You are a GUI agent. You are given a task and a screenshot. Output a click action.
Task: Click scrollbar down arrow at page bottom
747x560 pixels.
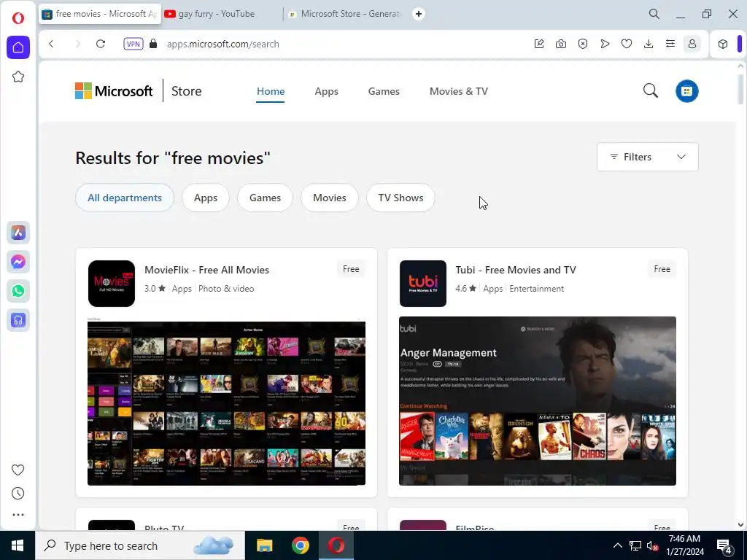740,525
